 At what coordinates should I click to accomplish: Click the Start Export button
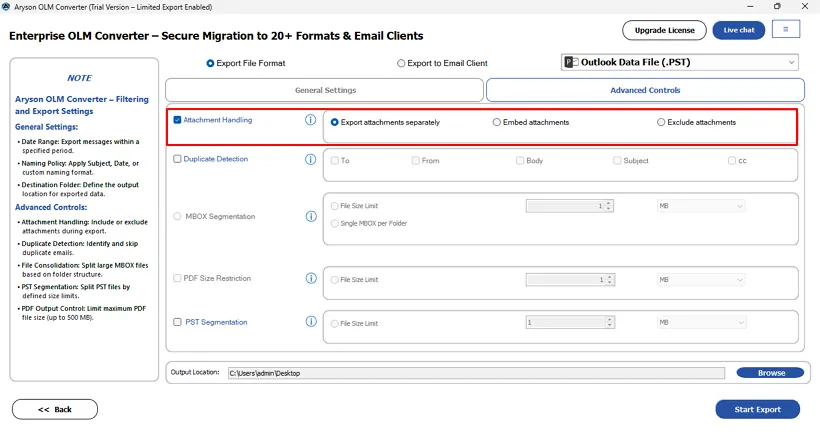pos(757,409)
